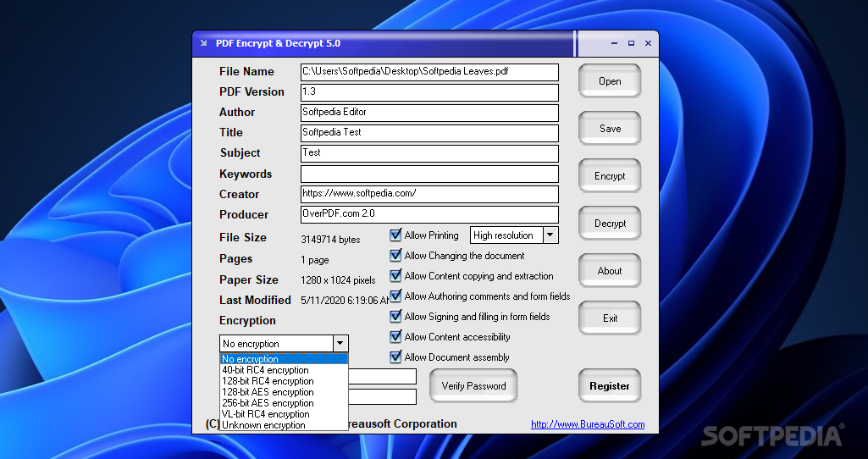Pick VL-bit RC4 encryption option
868x459 pixels.
click(x=284, y=414)
